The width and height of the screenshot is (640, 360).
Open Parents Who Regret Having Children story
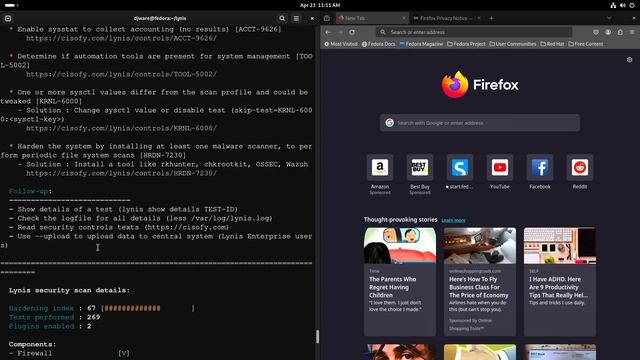pos(400,282)
